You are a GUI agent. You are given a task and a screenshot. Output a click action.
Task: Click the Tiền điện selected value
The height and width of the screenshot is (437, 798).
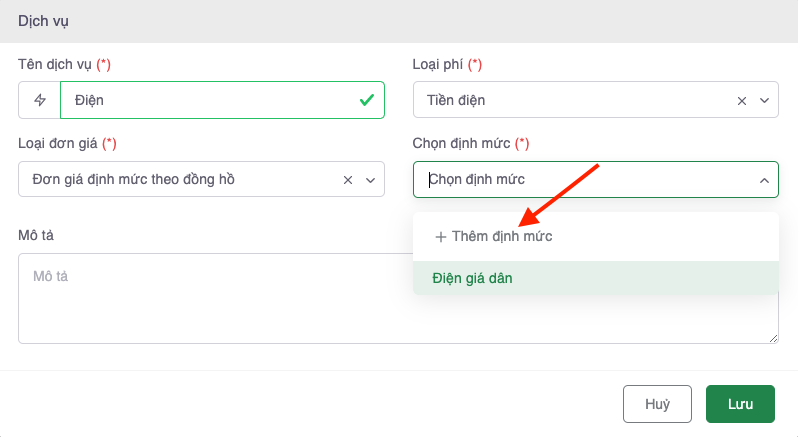tap(456, 100)
